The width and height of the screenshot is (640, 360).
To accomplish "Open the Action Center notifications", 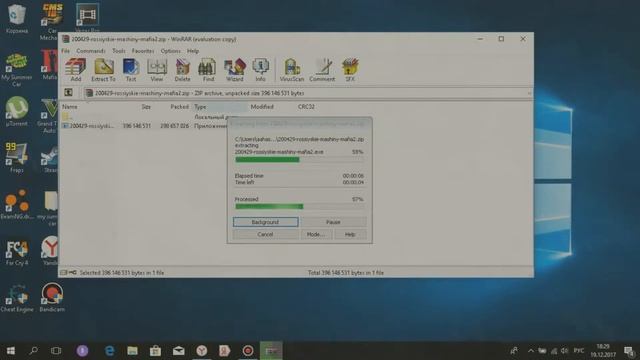I will tap(629, 351).
